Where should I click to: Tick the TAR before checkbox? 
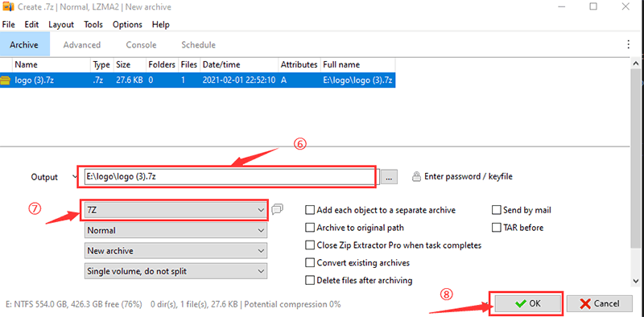497,228
